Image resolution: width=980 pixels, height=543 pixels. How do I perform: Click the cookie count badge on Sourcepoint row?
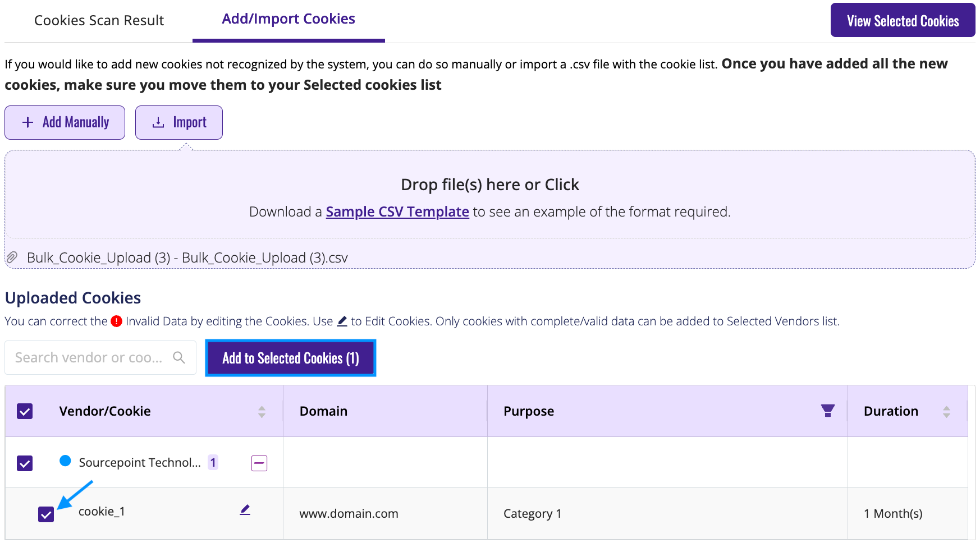click(x=213, y=462)
